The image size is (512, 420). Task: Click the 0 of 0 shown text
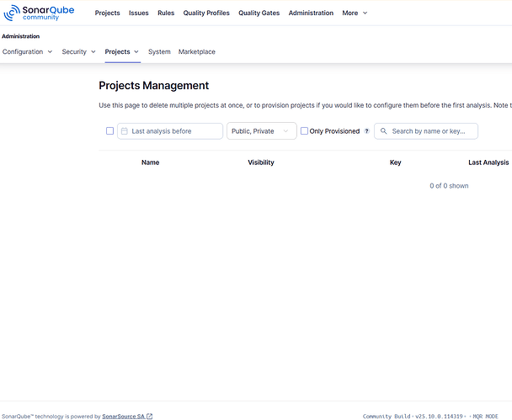tap(449, 186)
